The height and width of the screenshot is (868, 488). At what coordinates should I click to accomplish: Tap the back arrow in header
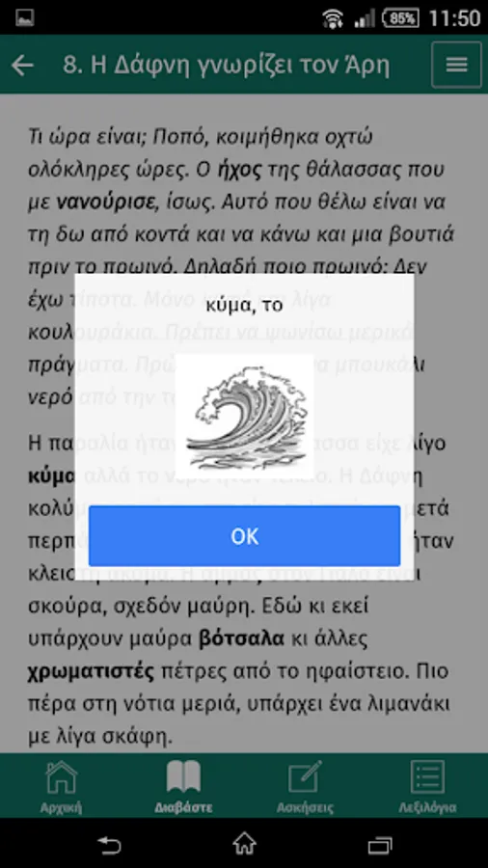point(23,66)
